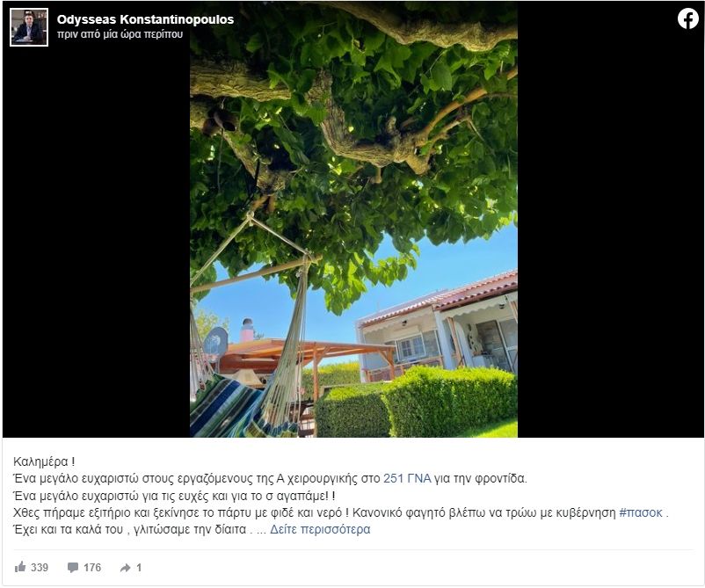Expand post with 'Δείτε περισσότερα'
Viewport: 705px width, 588px height.
point(320,529)
